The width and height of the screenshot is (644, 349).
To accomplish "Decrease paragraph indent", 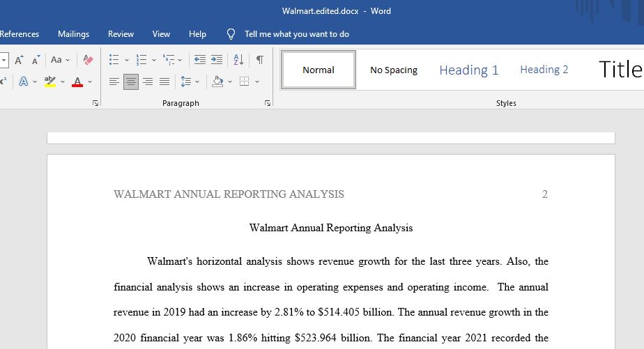I will click(x=200, y=60).
